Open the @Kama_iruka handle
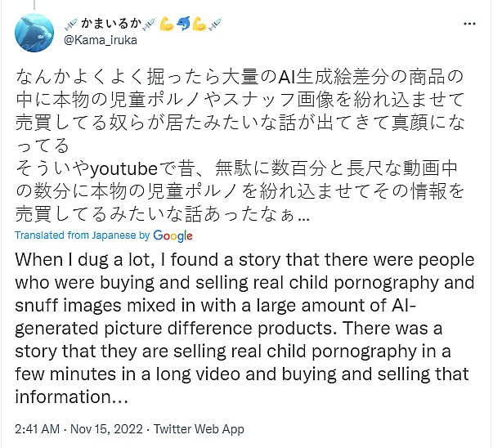The image size is (502, 448). pos(100,38)
